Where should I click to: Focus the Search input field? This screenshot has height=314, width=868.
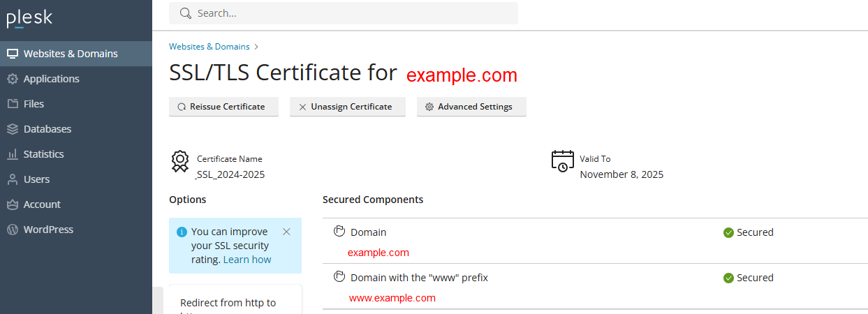coord(349,13)
